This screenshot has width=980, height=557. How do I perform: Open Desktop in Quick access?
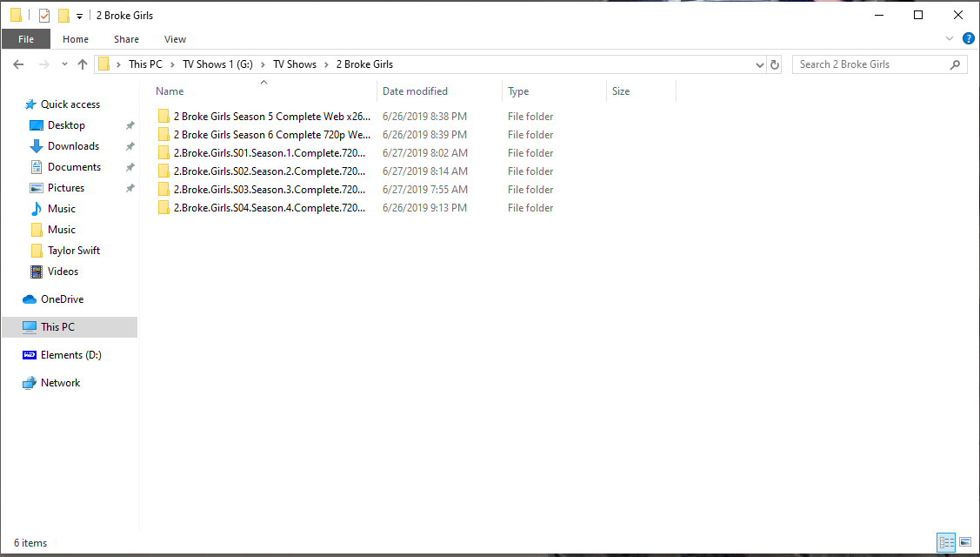66,125
